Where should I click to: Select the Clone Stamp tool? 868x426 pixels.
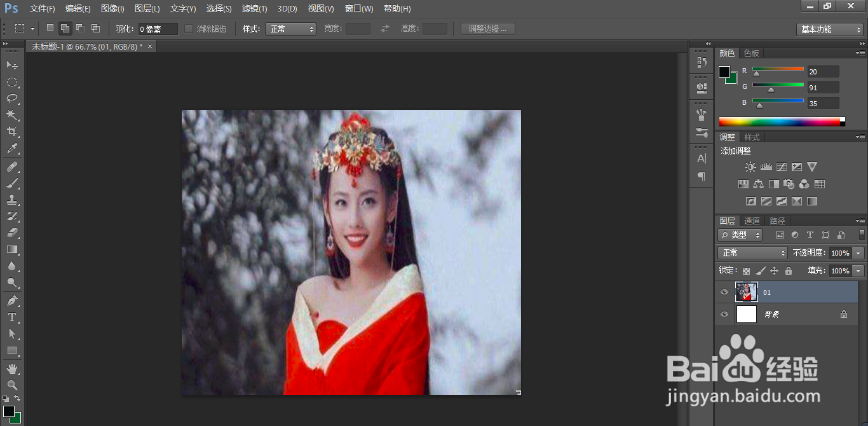tap(12, 200)
